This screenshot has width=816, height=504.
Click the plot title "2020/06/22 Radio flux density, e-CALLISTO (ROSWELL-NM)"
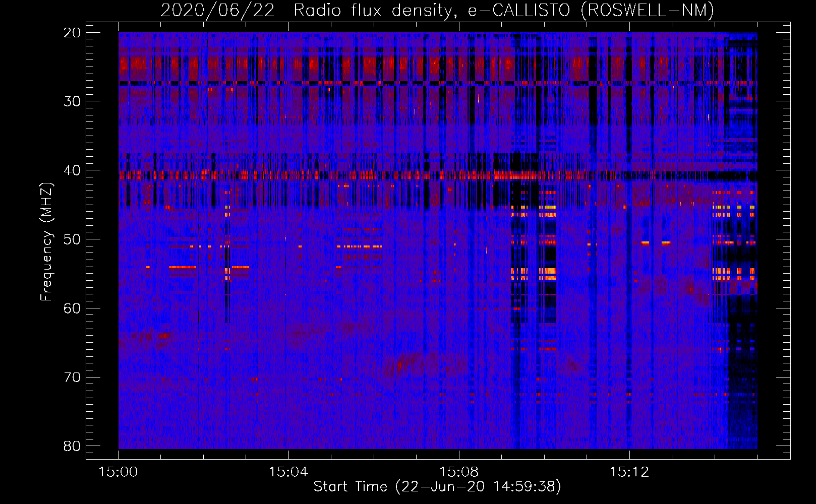[437, 10]
